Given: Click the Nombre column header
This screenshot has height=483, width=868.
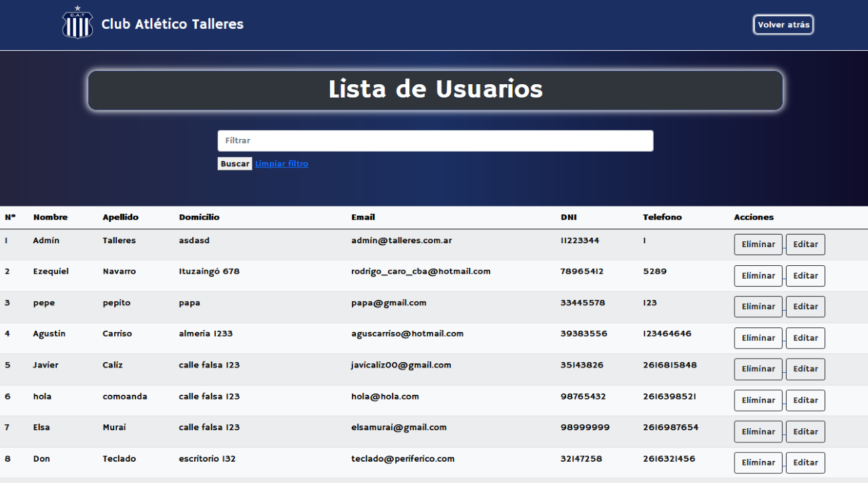Looking at the screenshot, I should (51, 217).
